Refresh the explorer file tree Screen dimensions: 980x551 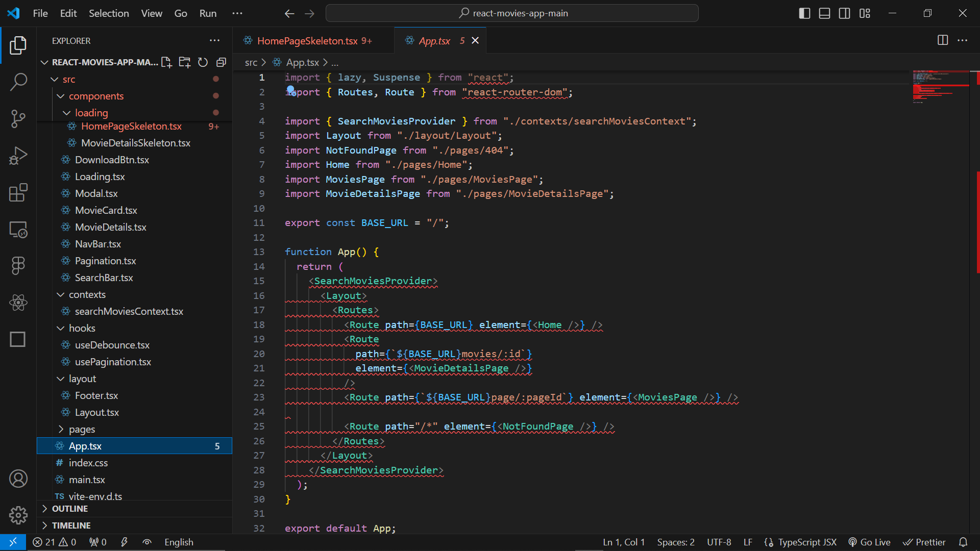[203, 62]
